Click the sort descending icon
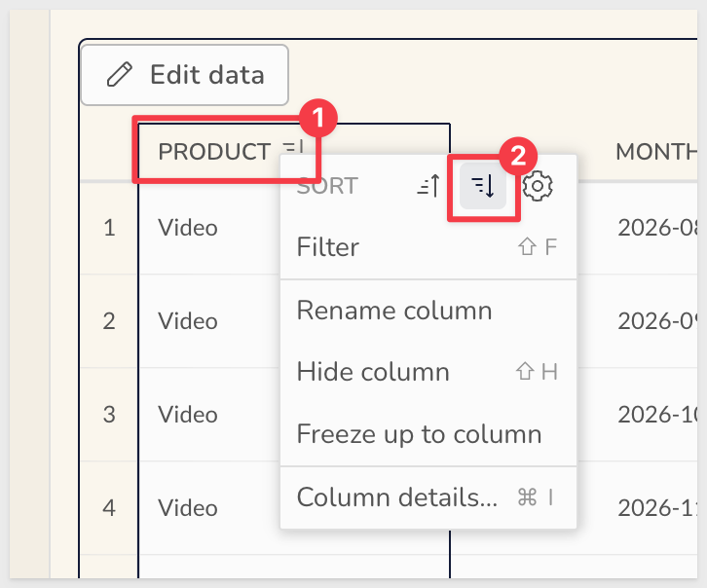This screenshot has width=707, height=588. pyautogui.click(x=483, y=186)
